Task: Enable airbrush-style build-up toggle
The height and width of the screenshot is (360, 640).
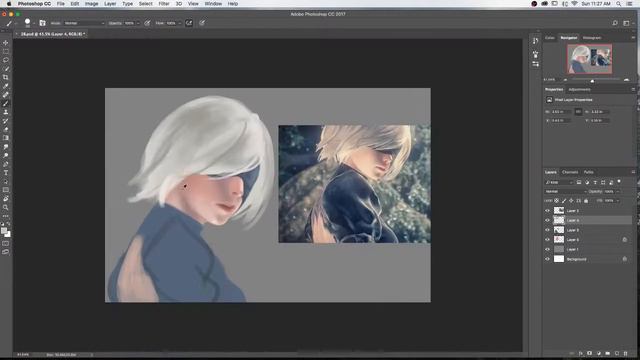Action: click(x=189, y=23)
